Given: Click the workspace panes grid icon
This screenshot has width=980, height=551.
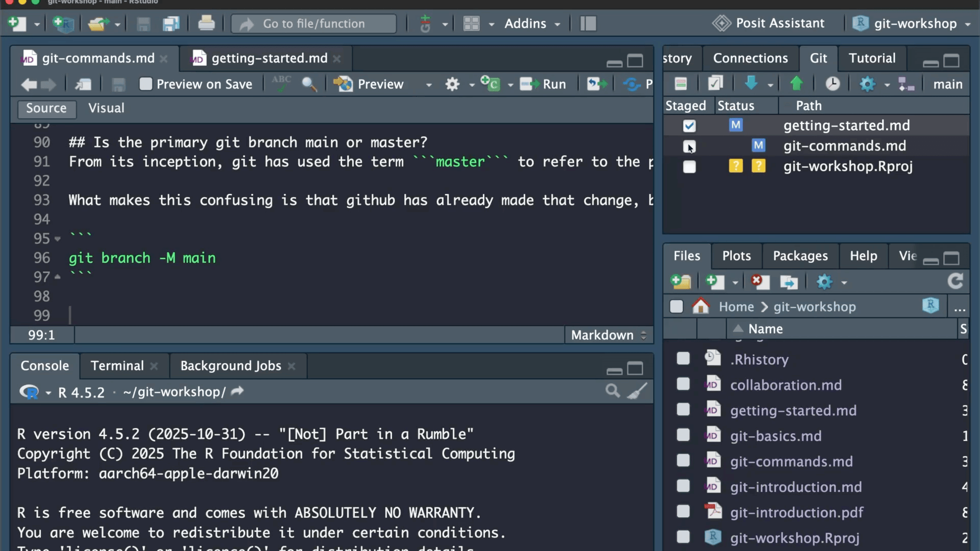Looking at the screenshot, I should coord(471,23).
